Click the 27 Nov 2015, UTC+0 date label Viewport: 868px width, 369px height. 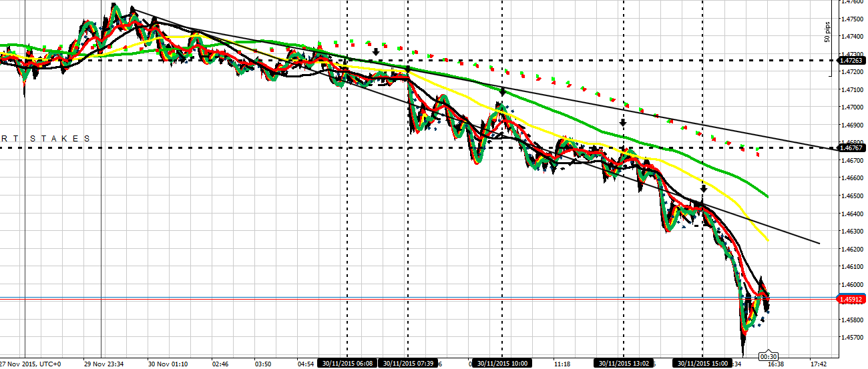30,364
